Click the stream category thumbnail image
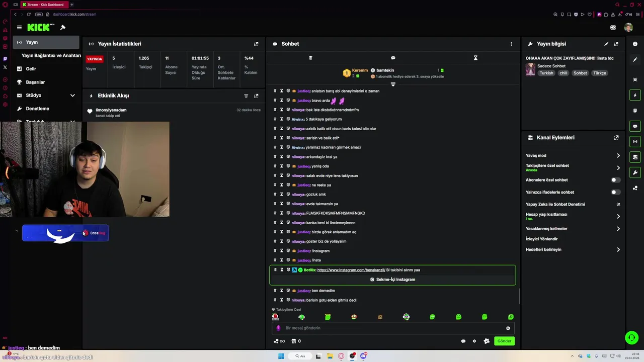Image resolution: width=644 pixels, height=362 pixels. coord(530,69)
